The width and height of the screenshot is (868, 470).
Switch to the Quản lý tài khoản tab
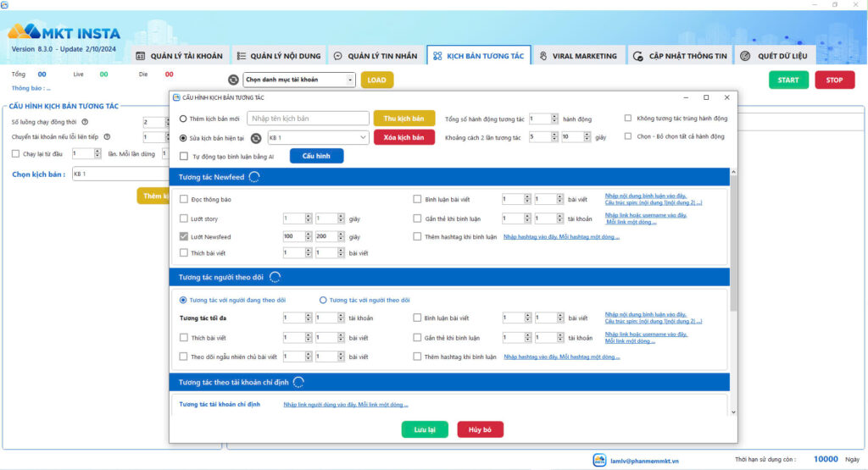click(180, 56)
